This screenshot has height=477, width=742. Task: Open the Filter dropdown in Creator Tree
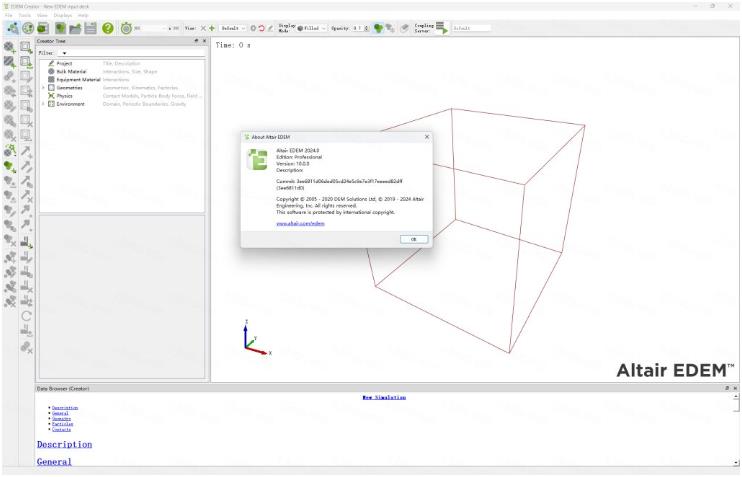coord(64,53)
